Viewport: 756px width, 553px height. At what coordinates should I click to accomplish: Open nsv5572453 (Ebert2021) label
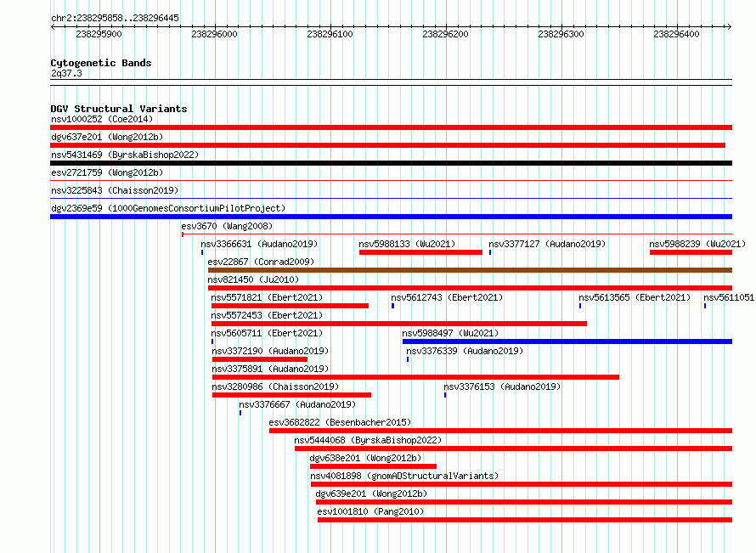pyautogui.click(x=267, y=315)
